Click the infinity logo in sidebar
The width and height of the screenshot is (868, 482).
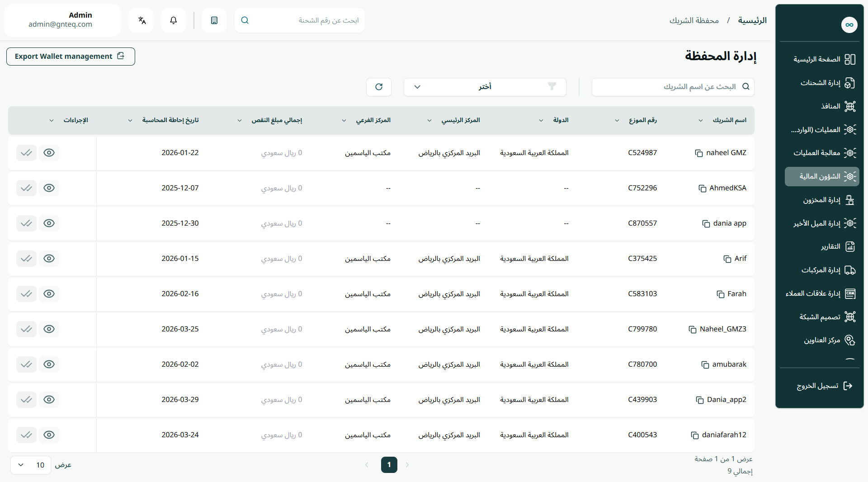849,25
